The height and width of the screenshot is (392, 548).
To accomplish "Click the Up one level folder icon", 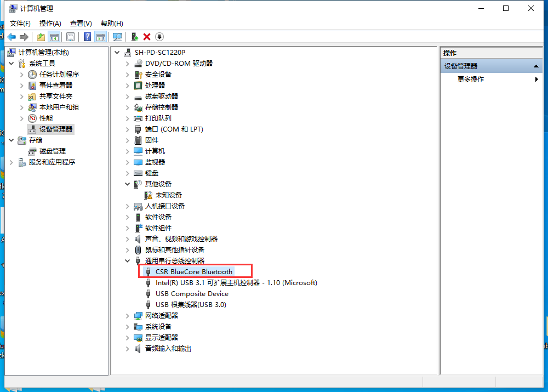I will tap(41, 37).
